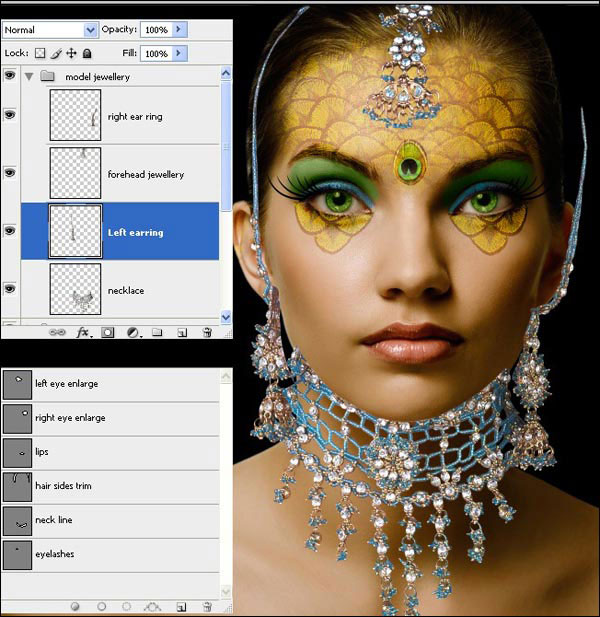Create a new layer group folder
The width and height of the screenshot is (600, 617).
point(157,332)
